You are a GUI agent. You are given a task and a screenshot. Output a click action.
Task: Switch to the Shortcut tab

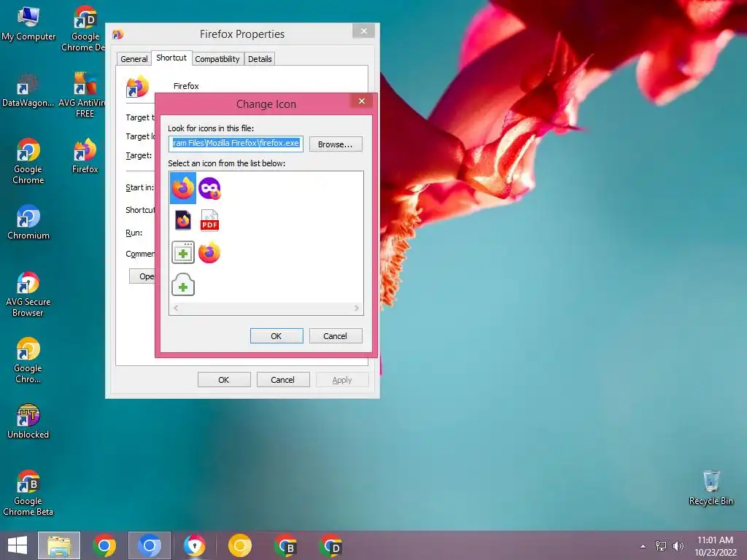(x=171, y=58)
